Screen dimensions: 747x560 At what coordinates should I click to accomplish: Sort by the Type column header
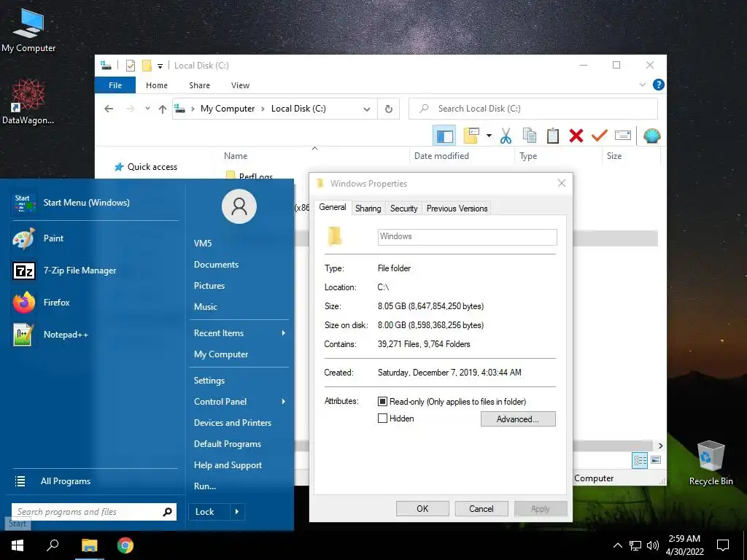(528, 156)
